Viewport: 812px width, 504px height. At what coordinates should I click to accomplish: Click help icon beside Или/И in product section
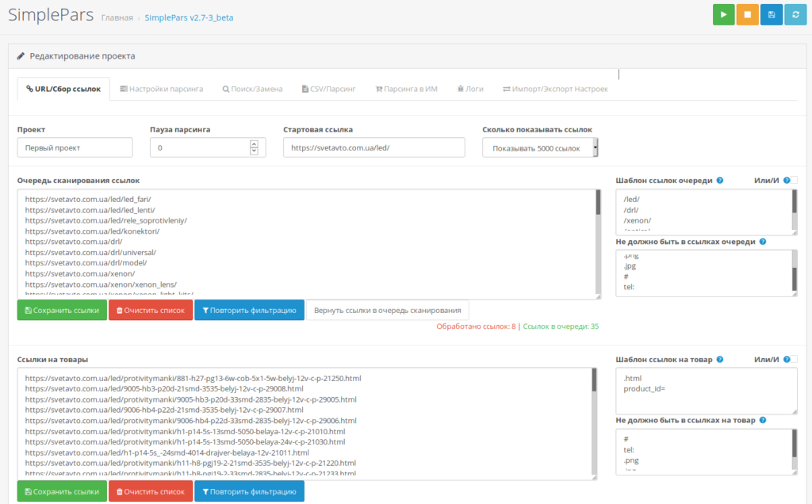787,360
